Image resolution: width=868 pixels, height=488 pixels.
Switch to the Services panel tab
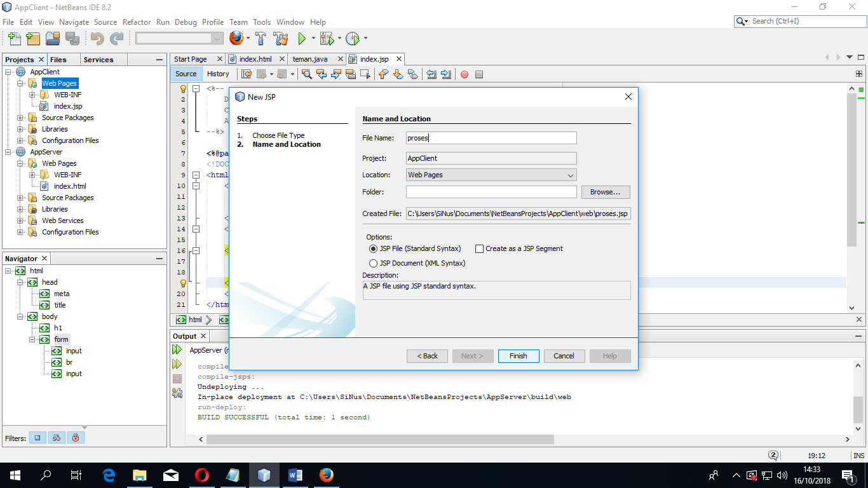(x=98, y=60)
